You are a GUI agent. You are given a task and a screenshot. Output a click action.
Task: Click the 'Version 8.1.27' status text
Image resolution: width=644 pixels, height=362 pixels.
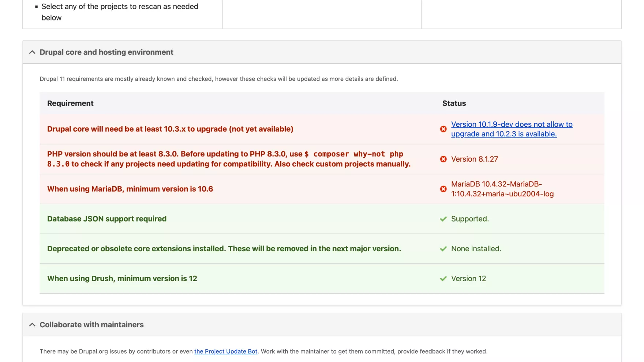(475, 159)
